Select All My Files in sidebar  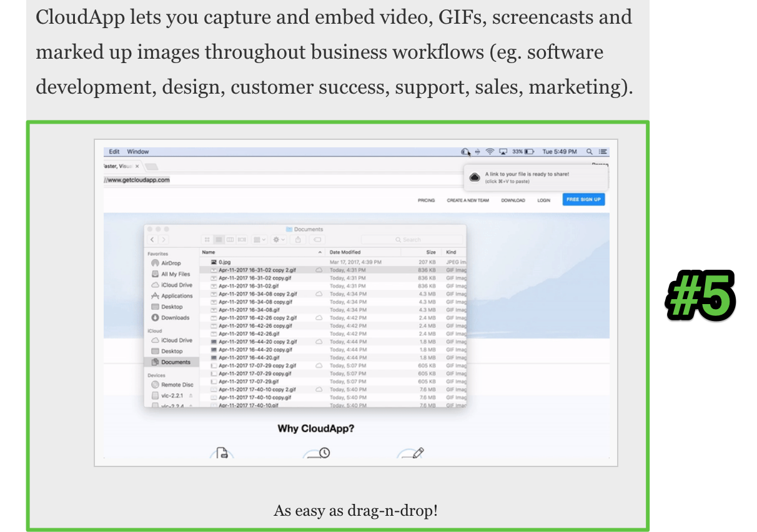coord(171,274)
